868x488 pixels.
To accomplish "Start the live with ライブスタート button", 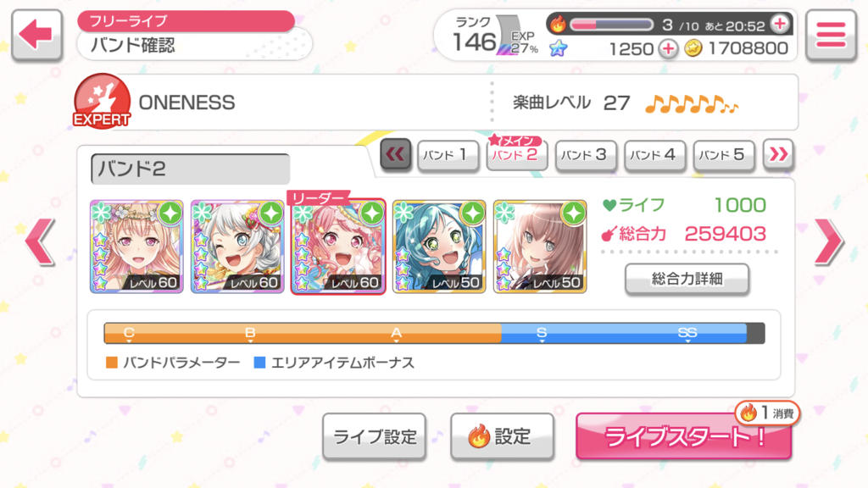I will point(684,436).
